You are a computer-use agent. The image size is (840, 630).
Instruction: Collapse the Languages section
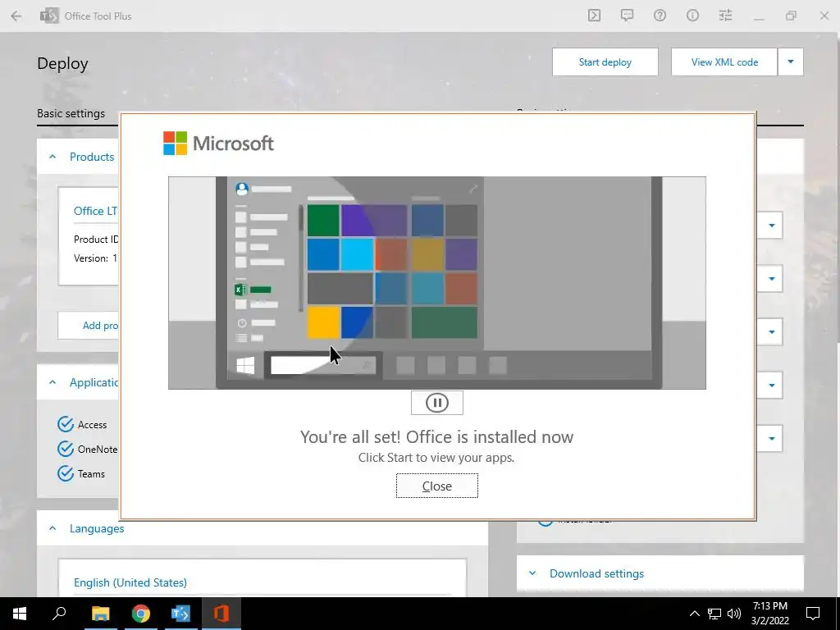pyautogui.click(x=52, y=529)
